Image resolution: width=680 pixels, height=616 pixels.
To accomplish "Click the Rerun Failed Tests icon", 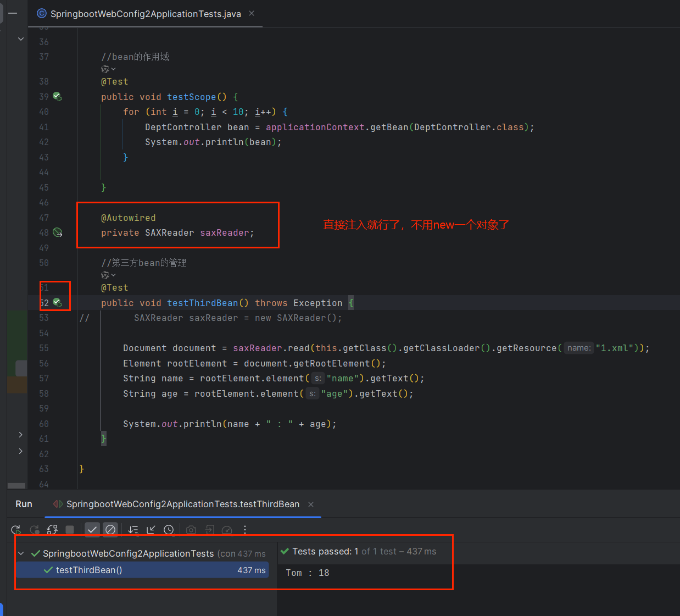I will click(35, 530).
